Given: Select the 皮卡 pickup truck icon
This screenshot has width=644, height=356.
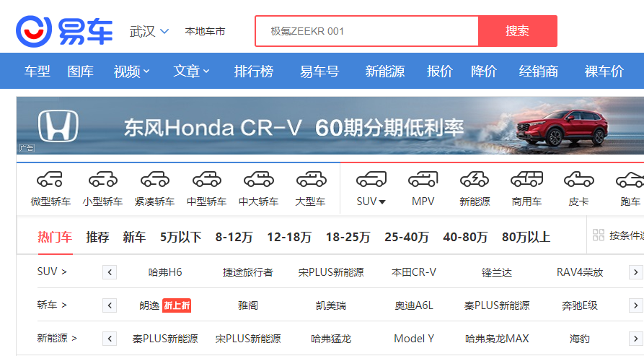Looking at the screenshot, I should [x=578, y=180].
